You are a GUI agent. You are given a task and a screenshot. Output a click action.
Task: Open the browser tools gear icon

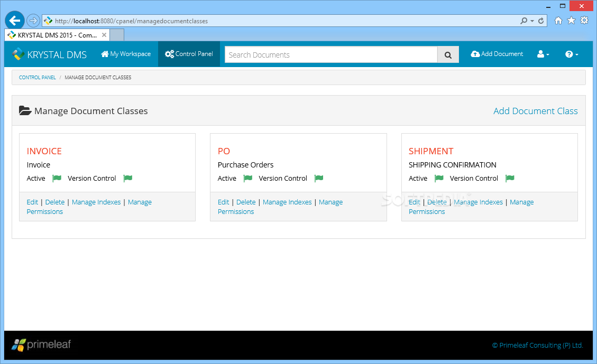click(x=584, y=21)
